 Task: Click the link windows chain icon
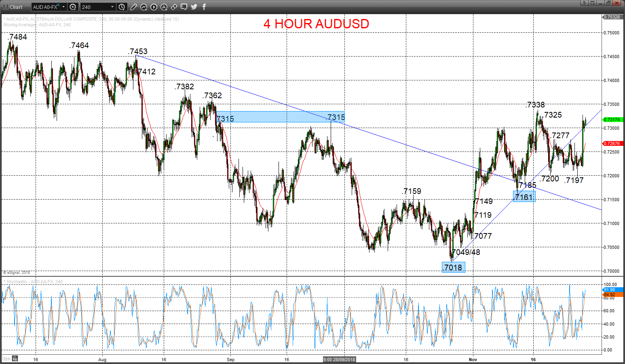pyautogui.click(x=174, y=7)
